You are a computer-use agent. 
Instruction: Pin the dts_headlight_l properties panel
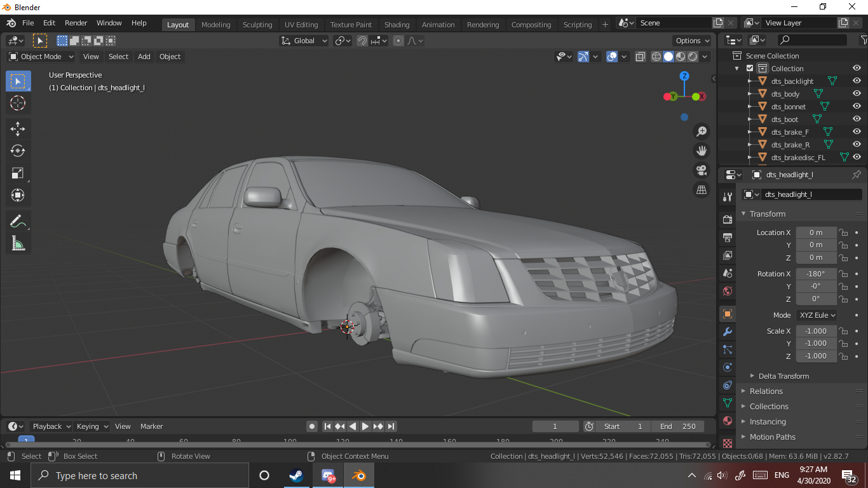[x=857, y=175]
